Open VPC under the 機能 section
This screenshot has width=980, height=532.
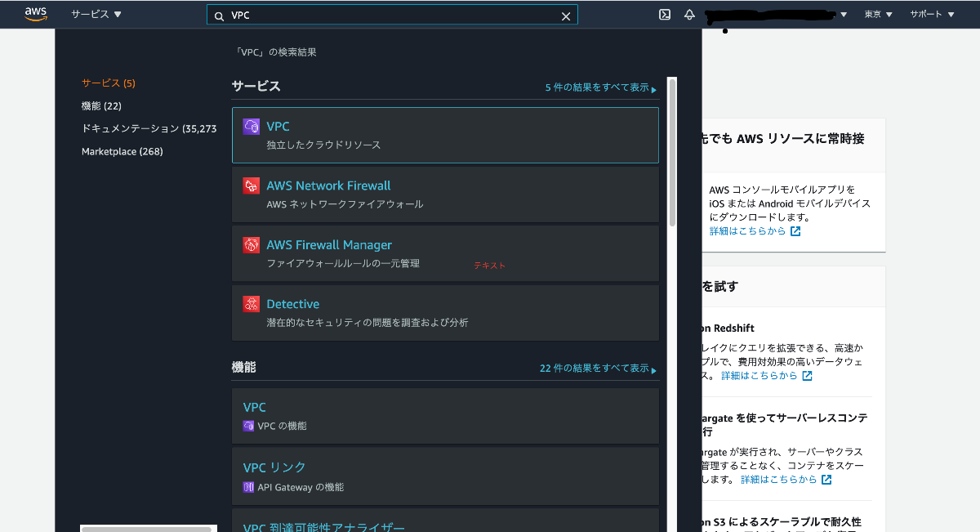pos(445,416)
